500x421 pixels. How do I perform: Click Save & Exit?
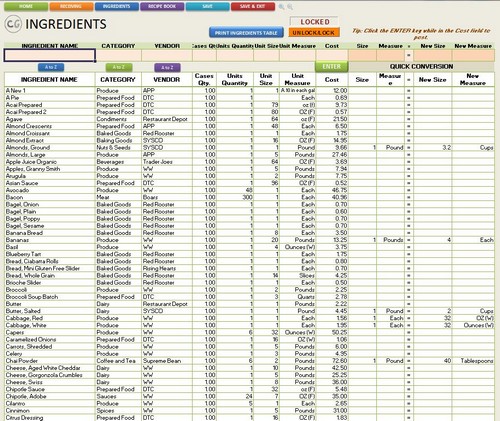pos(253,6)
